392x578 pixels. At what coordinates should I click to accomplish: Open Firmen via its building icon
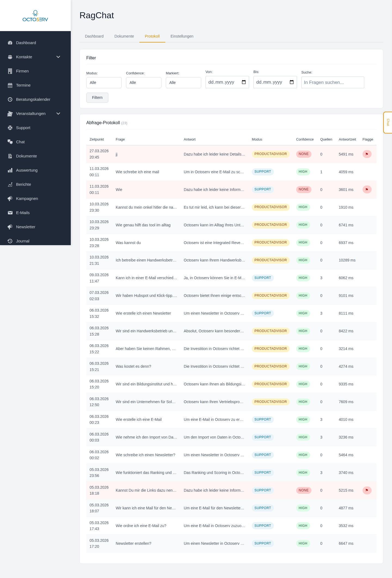pos(10,71)
